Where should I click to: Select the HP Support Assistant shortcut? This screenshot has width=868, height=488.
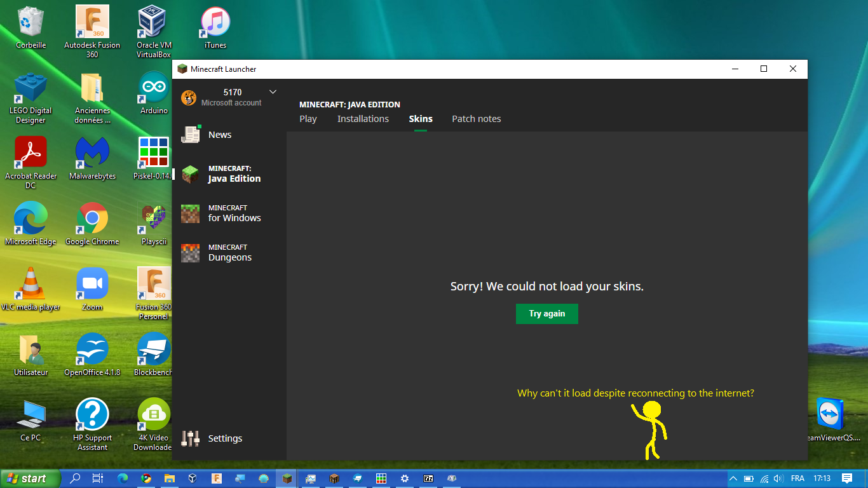pos(92,424)
